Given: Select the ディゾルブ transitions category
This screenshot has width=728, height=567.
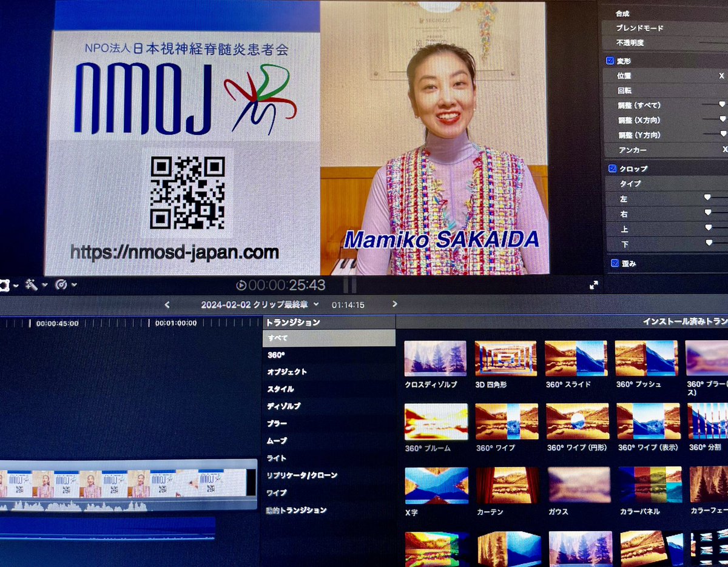Looking at the screenshot, I should (329, 406).
